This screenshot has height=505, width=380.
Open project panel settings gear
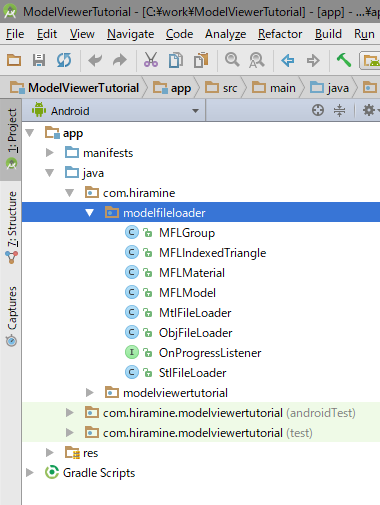pyautogui.click(x=369, y=110)
